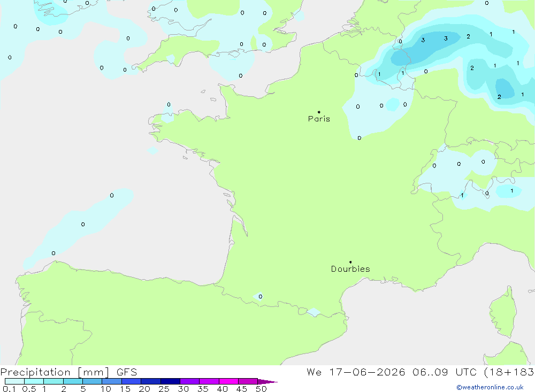The image size is (535, 392).
Task: Click the 'Precipitation [mm]' title text
Action: point(55,372)
